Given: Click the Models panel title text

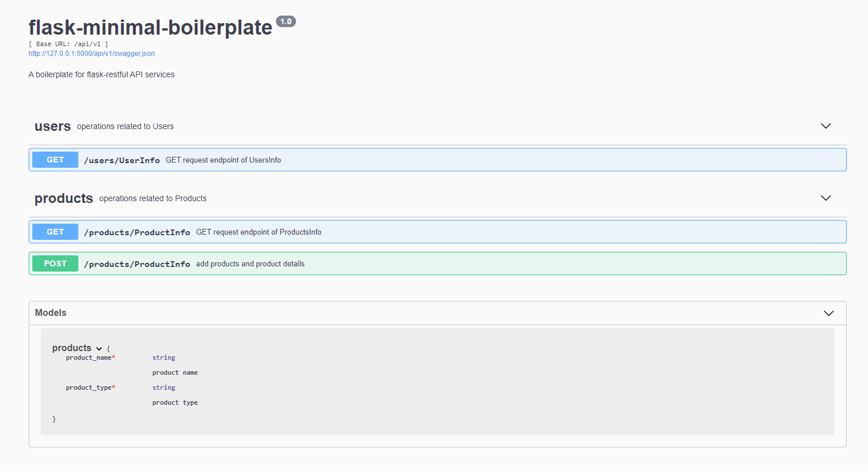Looking at the screenshot, I should [x=51, y=313].
